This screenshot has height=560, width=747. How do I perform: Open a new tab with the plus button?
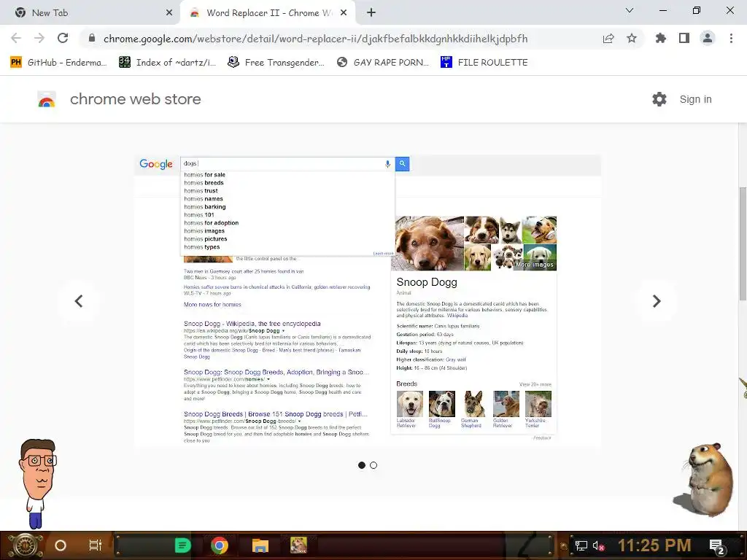[x=371, y=13]
